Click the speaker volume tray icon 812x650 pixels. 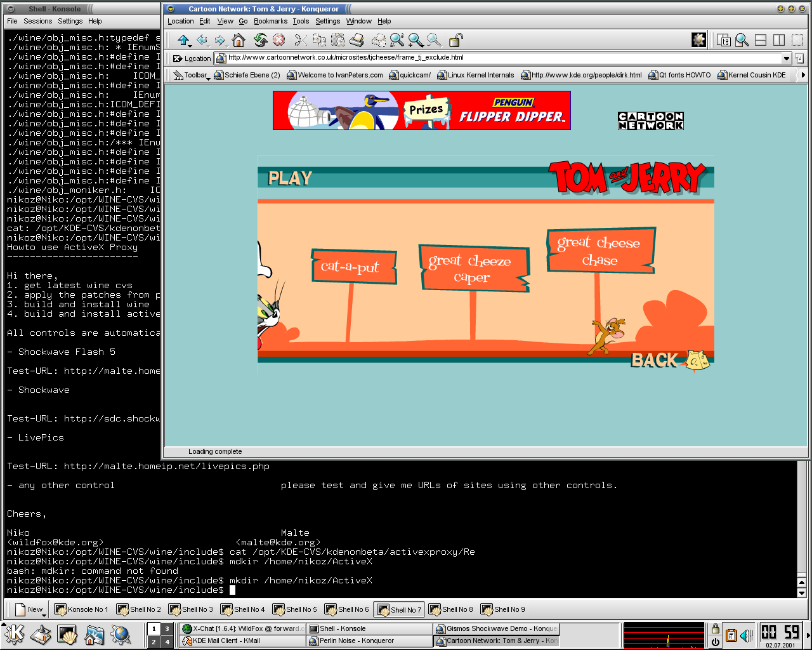pyautogui.click(x=746, y=635)
